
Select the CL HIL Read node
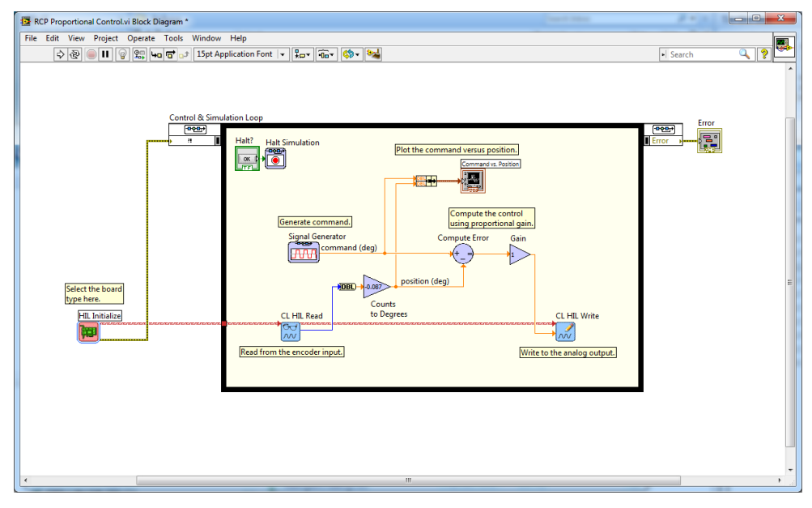click(x=291, y=331)
